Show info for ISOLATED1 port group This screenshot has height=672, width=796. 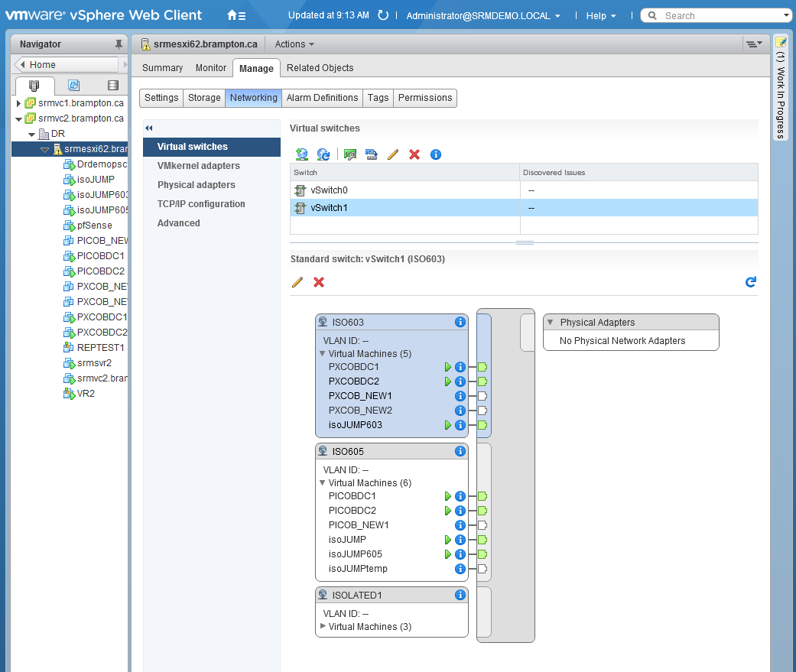tap(460, 595)
